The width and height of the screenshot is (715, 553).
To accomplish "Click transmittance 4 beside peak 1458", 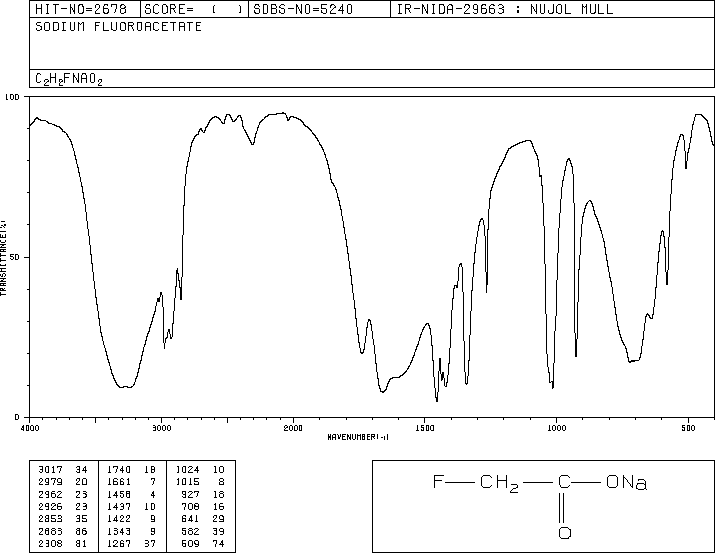I will pos(153,494).
